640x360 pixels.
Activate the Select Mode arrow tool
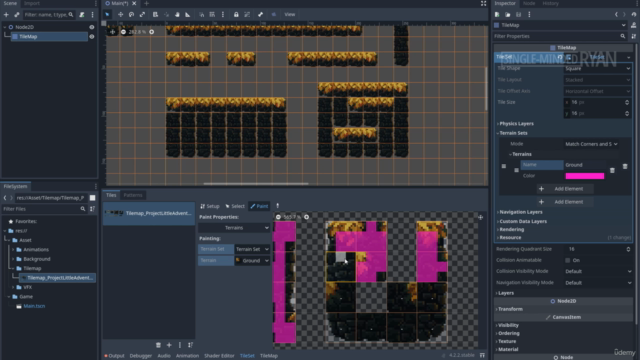coord(107,14)
